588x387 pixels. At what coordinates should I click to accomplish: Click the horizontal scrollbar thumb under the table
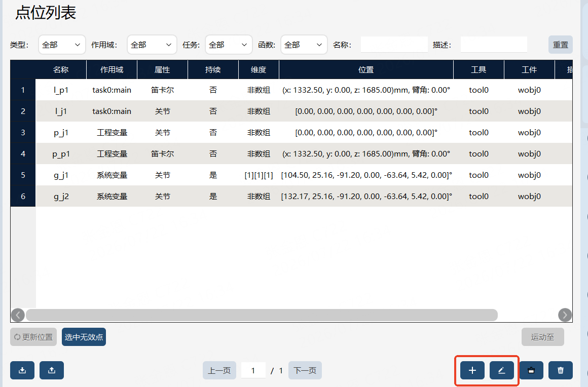point(262,315)
